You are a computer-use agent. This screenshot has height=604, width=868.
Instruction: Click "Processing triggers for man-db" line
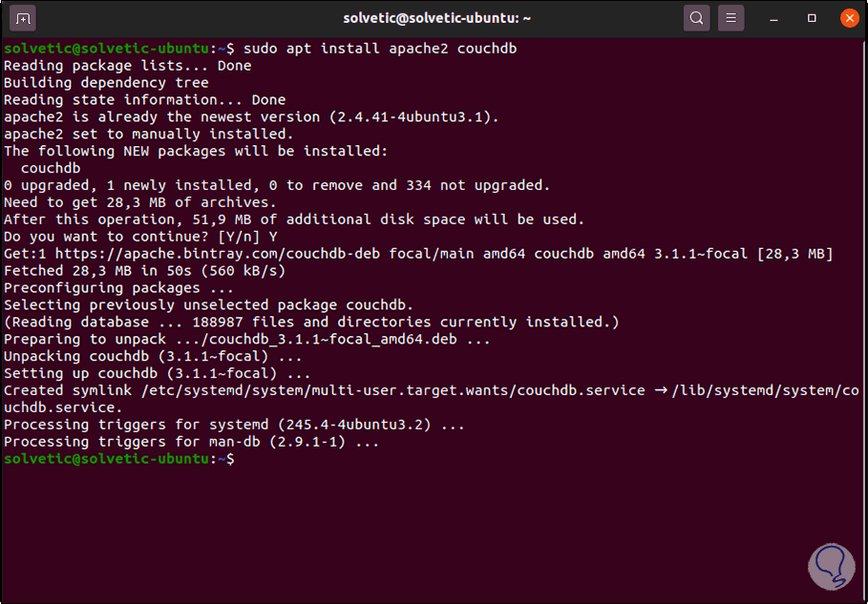(x=191, y=442)
